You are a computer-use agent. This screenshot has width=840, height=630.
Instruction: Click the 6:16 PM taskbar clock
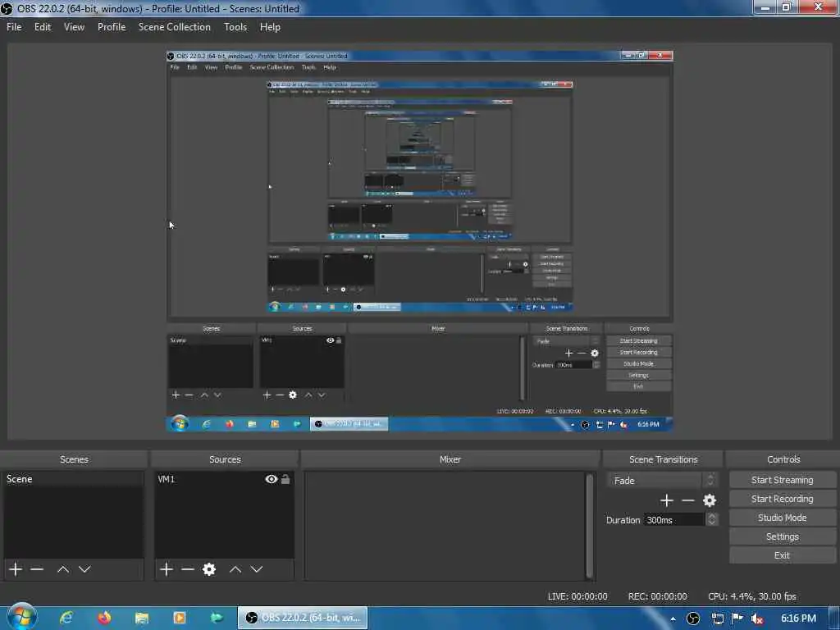(x=798, y=619)
